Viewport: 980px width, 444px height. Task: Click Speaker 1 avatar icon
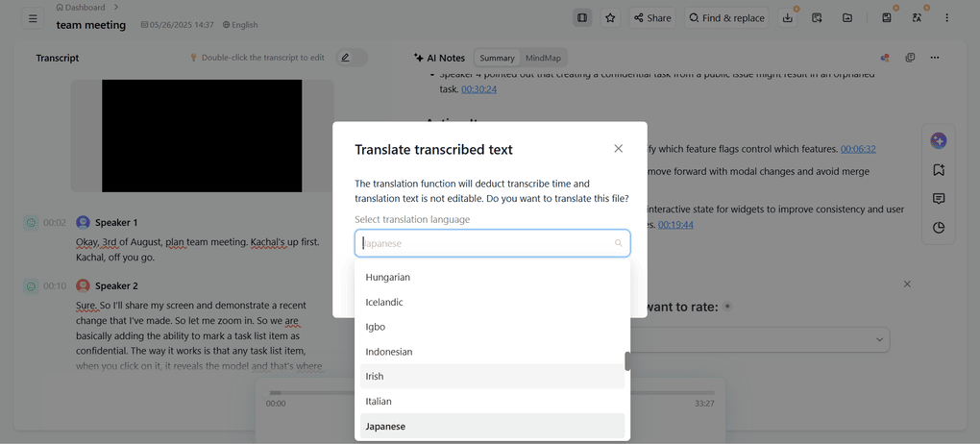pyautogui.click(x=84, y=223)
